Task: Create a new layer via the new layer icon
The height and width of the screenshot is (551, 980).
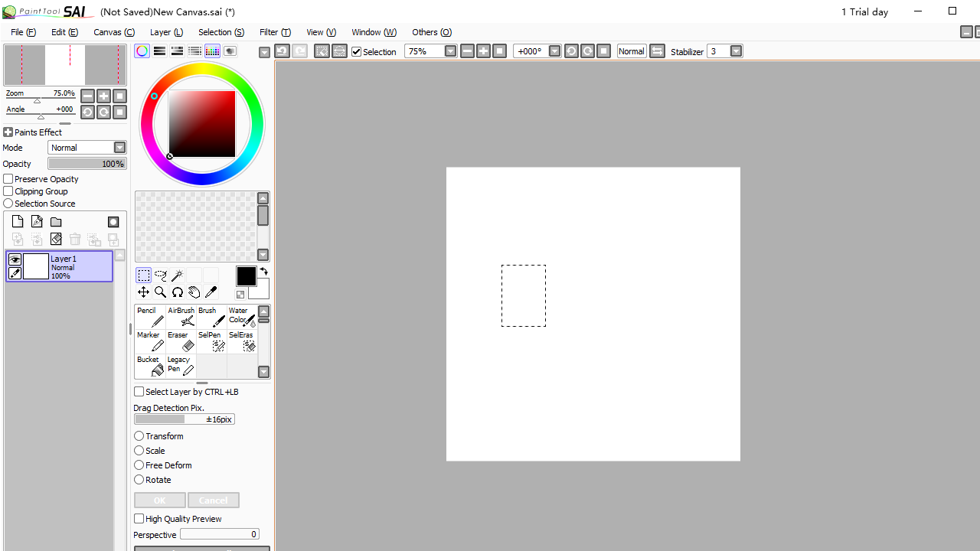Action: pyautogui.click(x=17, y=221)
